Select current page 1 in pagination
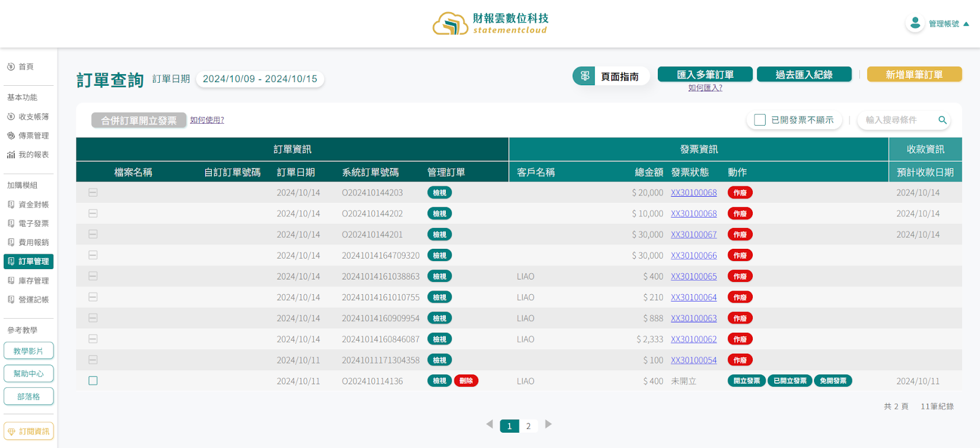 [x=510, y=426]
